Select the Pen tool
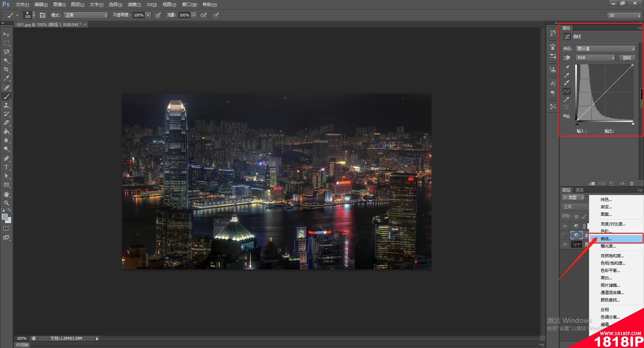644x348 pixels. [x=6, y=158]
